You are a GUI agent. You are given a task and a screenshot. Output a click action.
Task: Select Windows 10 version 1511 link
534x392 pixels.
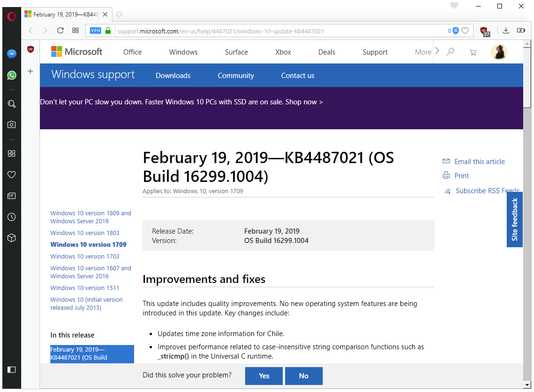85,288
